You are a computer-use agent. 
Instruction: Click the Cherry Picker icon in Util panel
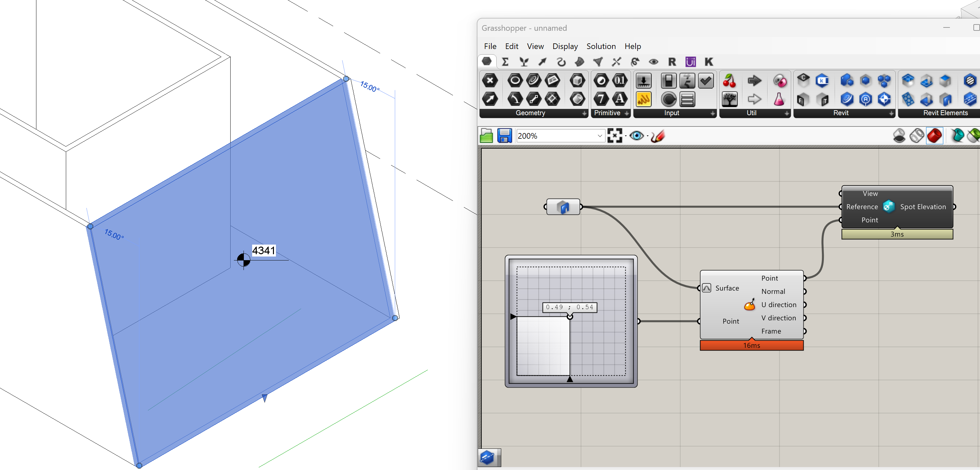coord(730,80)
